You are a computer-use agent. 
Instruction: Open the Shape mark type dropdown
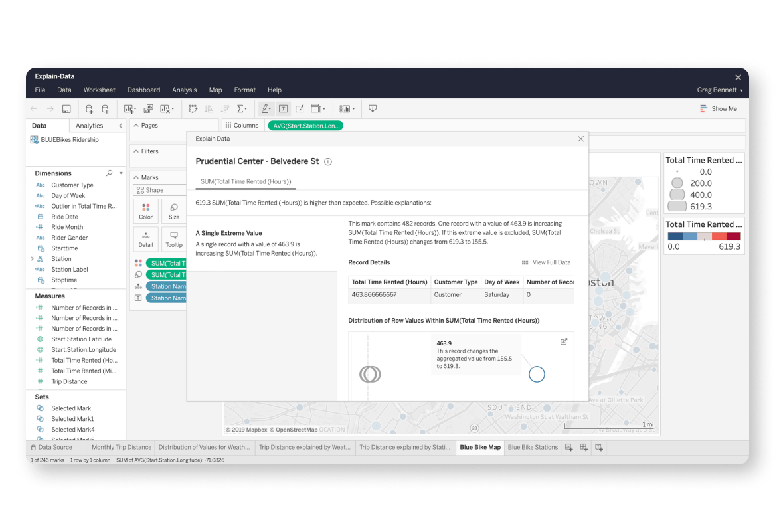pos(159,190)
